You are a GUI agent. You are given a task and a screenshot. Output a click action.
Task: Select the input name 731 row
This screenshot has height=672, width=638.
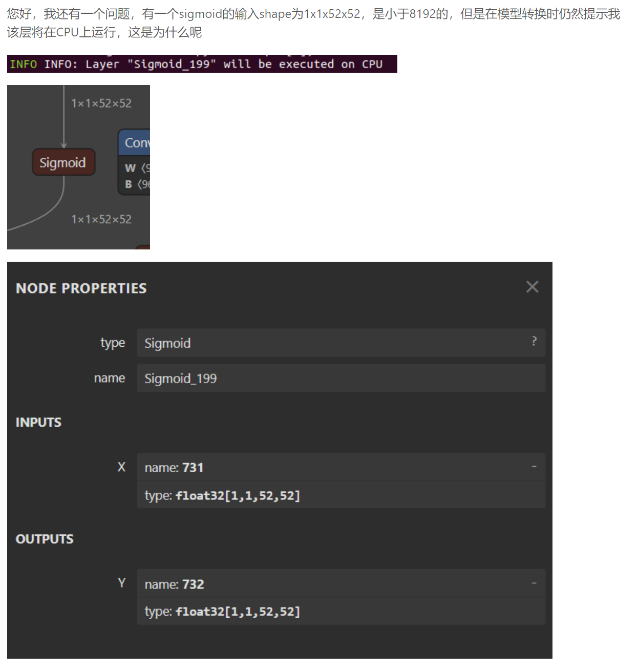pyautogui.click(x=333, y=467)
